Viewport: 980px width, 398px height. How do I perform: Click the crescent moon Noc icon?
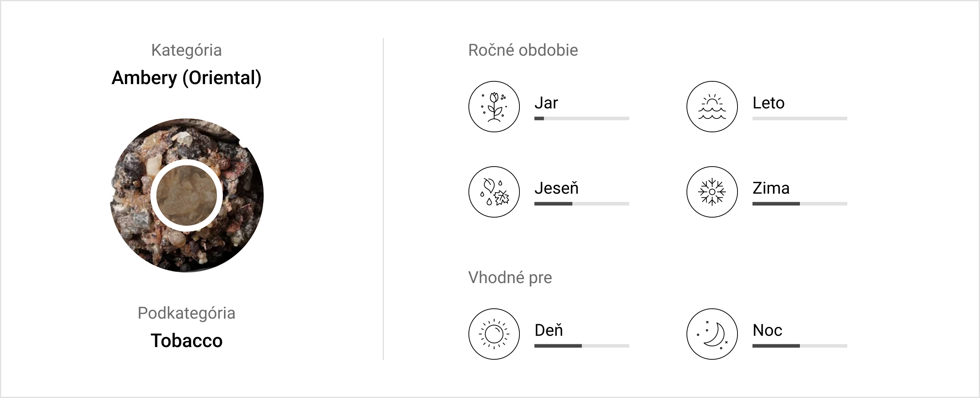(712, 334)
